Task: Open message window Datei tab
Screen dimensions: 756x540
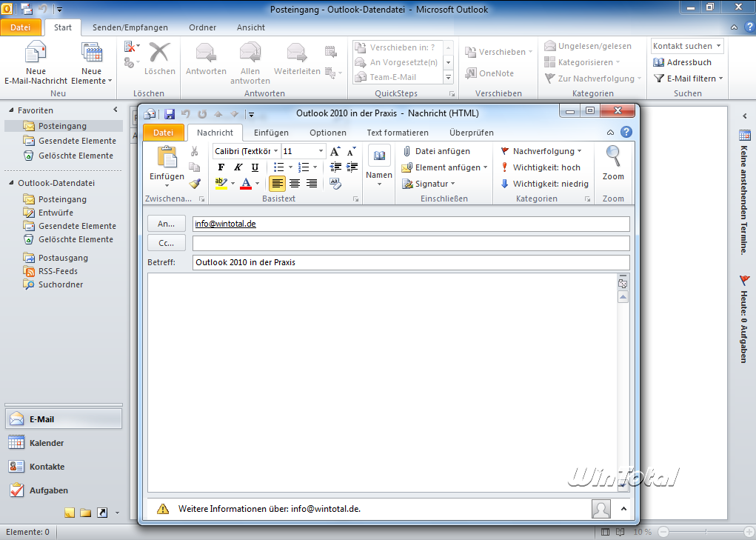Action: click(x=164, y=133)
